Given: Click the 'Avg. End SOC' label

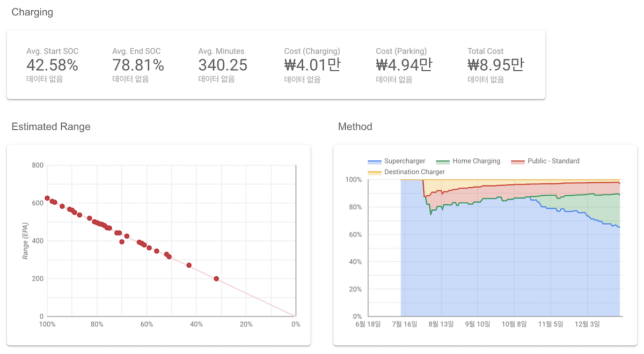Looking at the screenshot, I should click(136, 51).
